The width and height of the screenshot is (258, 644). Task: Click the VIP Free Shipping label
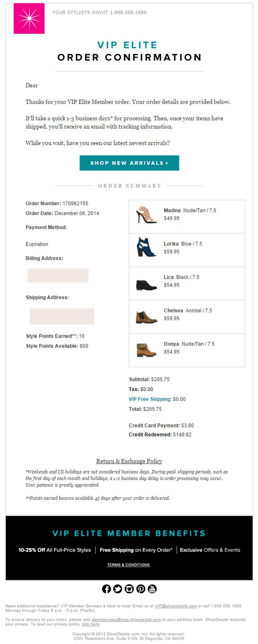150,399
